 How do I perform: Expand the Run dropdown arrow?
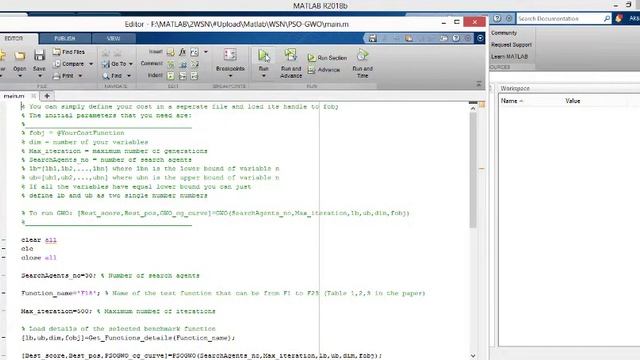[264, 76]
